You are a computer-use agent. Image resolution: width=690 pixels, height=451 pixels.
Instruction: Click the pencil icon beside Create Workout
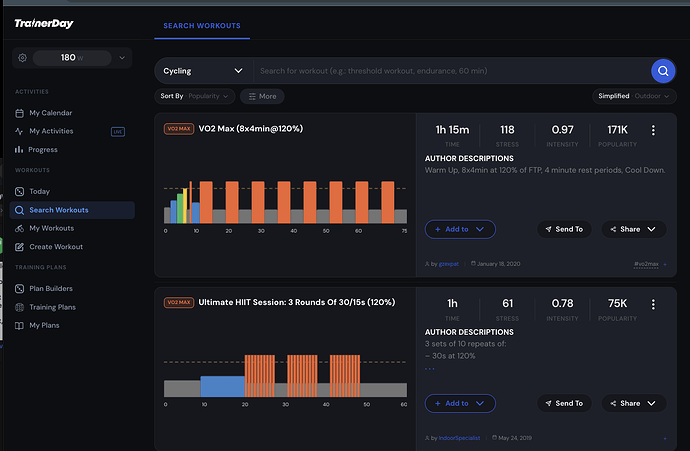[19, 247]
